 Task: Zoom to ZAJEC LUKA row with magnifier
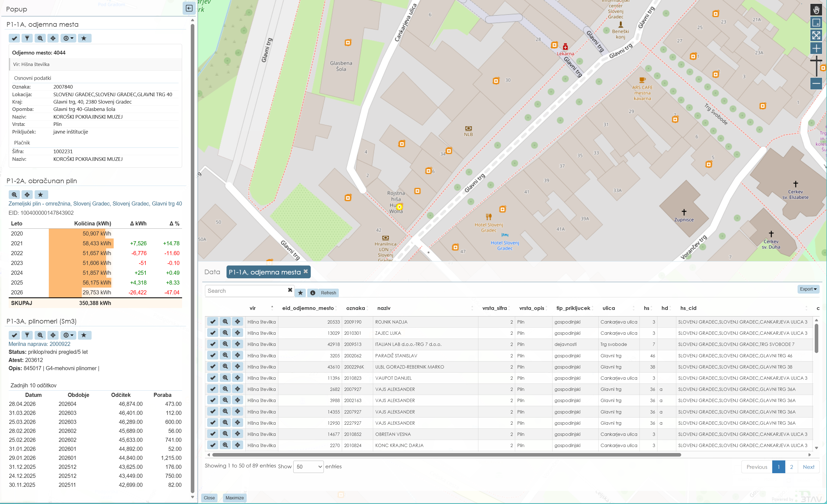click(x=225, y=333)
